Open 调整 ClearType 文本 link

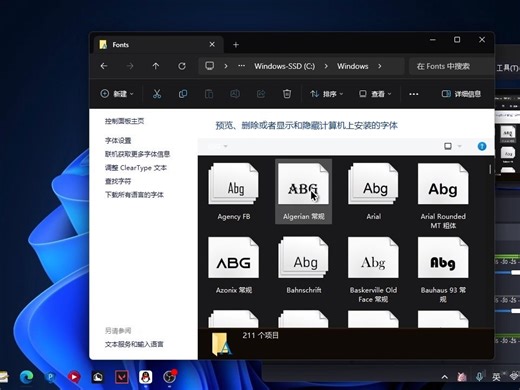coord(136,168)
